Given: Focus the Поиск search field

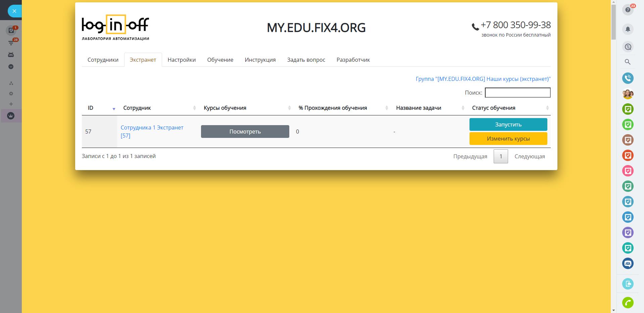Looking at the screenshot, I should click(x=518, y=93).
